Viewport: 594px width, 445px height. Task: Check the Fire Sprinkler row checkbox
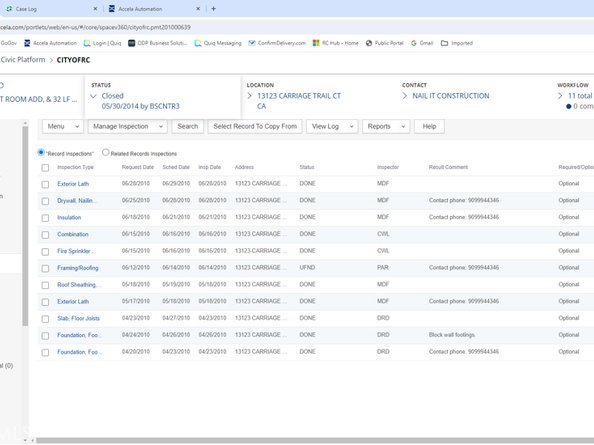pyautogui.click(x=45, y=251)
